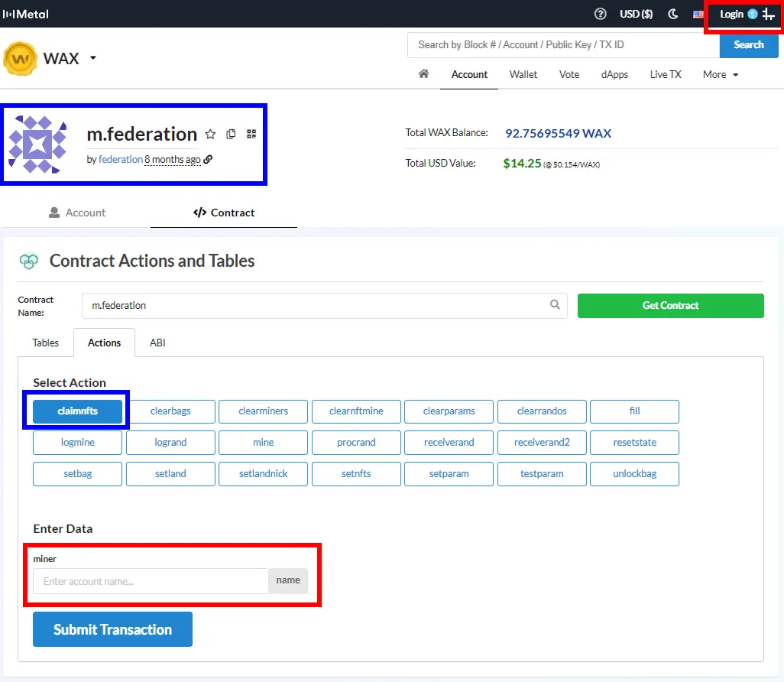This screenshot has width=784, height=682.
Task: Open the federation creator link
Action: [x=121, y=159]
